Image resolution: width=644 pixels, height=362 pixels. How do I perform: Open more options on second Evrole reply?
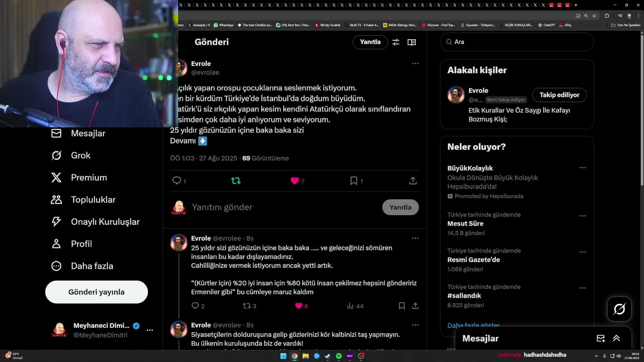(x=415, y=325)
